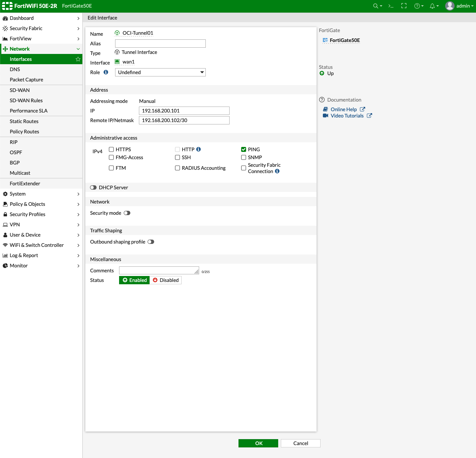Click the Fortinet logo

click(7, 6)
